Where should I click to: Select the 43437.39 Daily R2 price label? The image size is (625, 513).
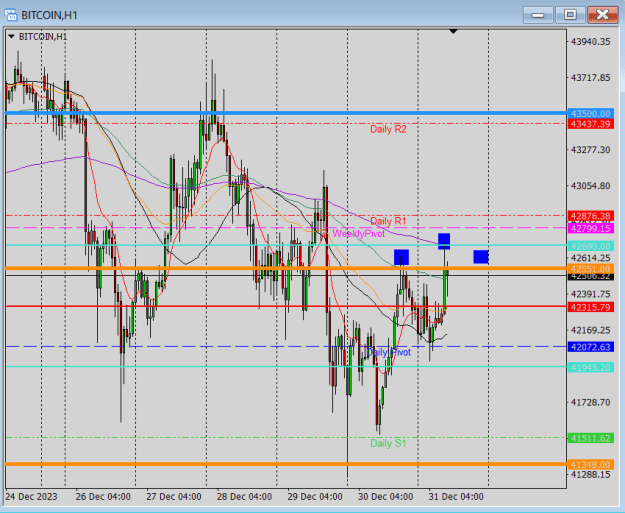[x=590, y=124]
